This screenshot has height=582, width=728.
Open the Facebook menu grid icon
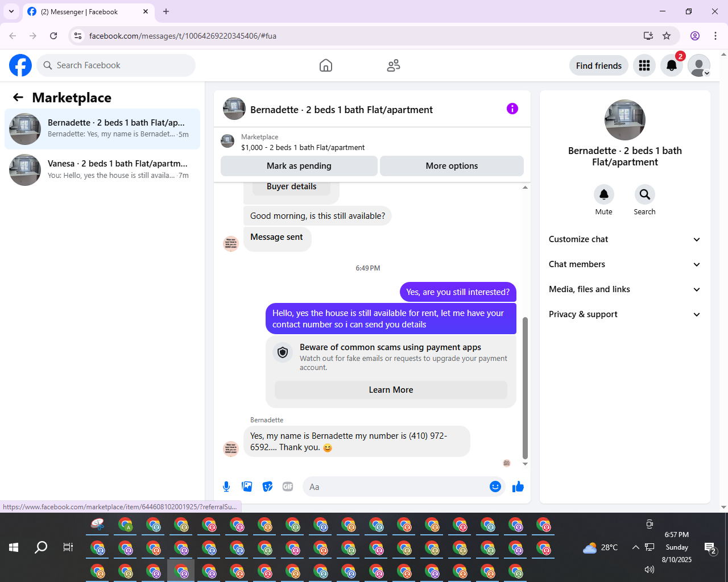click(x=644, y=65)
